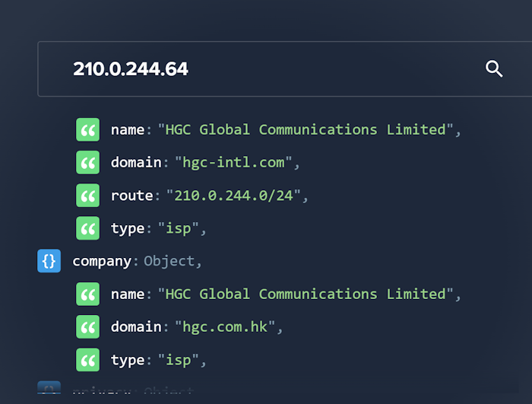532x404 pixels.
Task: Click the domain key above the route row
Action: 136,162
